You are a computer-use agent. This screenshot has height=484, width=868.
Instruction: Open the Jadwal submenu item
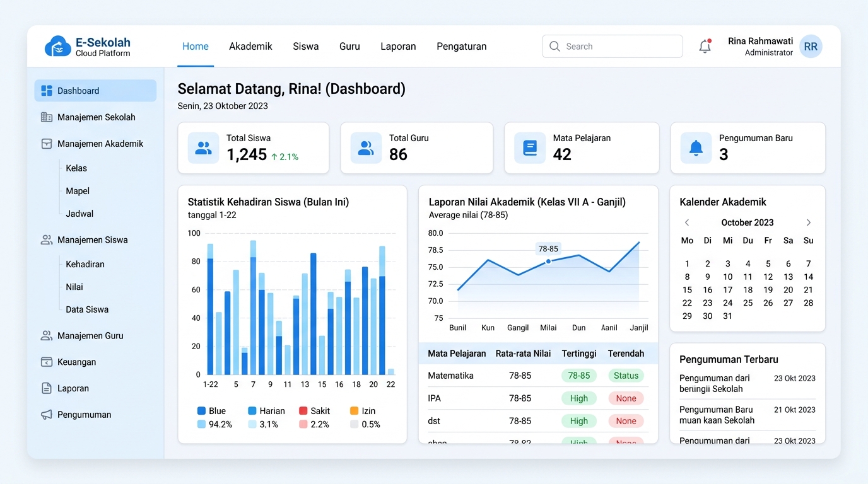tap(79, 214)
